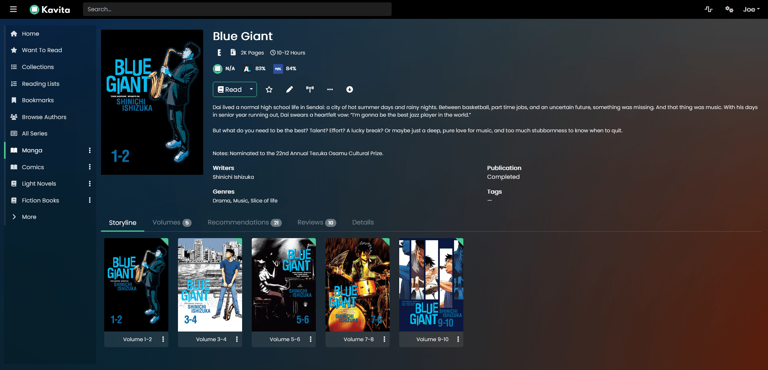Viewport: 768px width, 370px height.
Task: Open Volume 5-6 cover thumbnail
Action: click(284, 285)
